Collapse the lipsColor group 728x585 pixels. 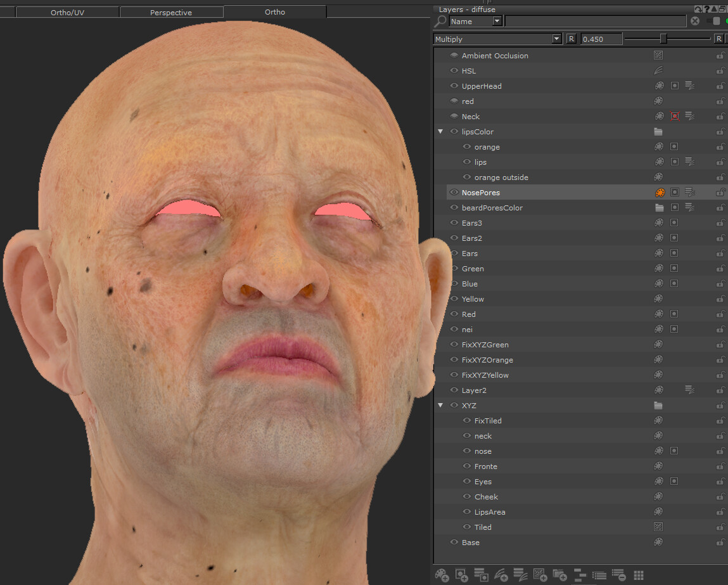(x=440, y=132)
